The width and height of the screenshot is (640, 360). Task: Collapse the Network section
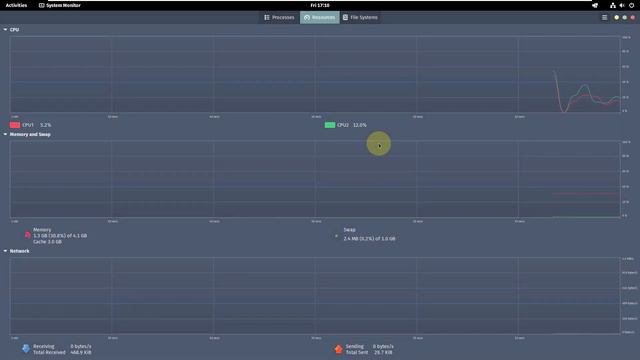coord(5,251)
